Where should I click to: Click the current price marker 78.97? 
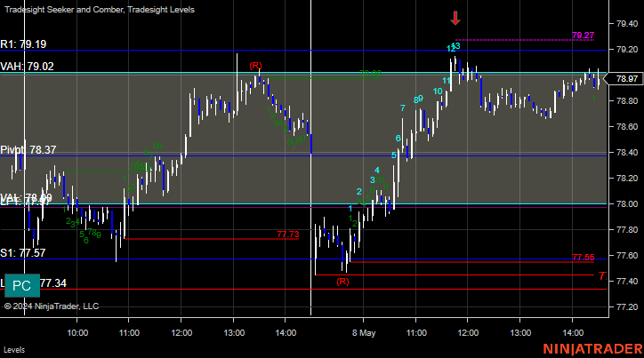[627, 79]
